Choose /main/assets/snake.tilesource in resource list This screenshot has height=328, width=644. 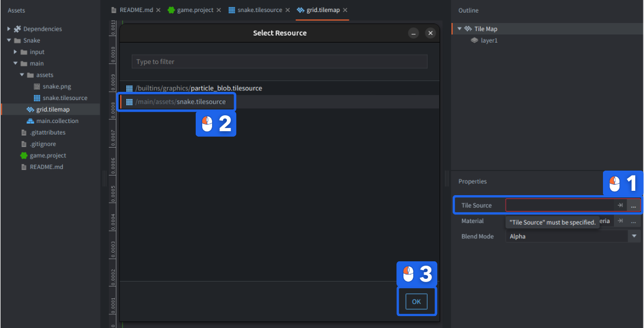click(x=180, y=102)
